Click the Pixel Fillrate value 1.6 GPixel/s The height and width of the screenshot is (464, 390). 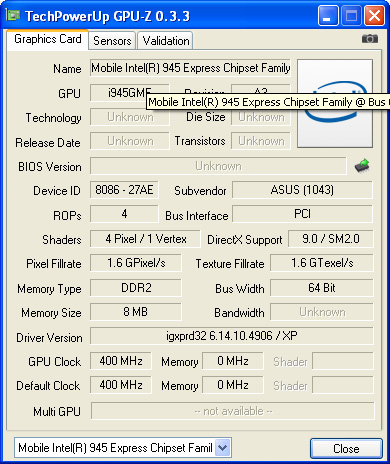pos(136,263)
